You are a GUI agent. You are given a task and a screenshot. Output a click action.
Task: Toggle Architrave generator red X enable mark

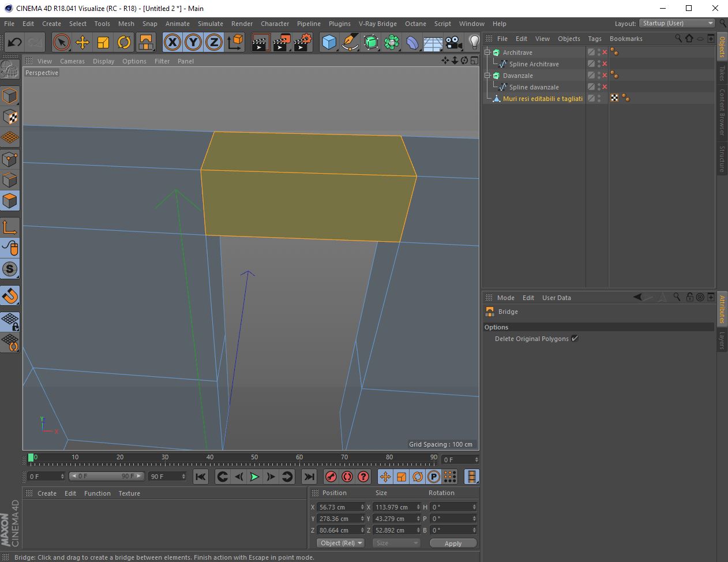coord(605,53)
